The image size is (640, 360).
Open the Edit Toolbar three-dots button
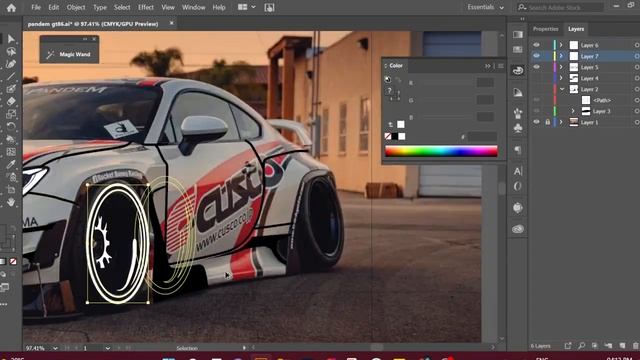[4, 304]
